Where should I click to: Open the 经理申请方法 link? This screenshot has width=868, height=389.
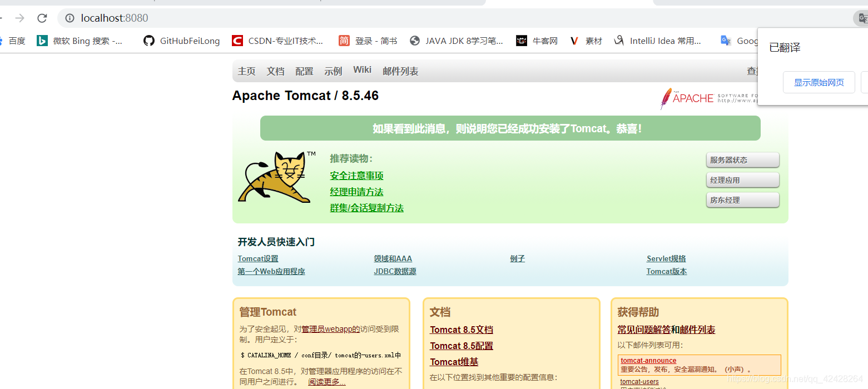357,192
